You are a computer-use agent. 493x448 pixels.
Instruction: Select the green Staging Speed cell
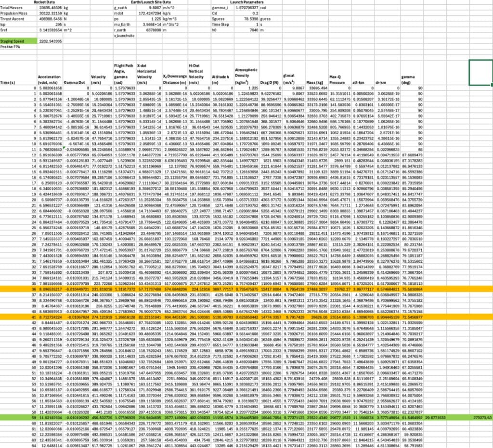point(12,41)
